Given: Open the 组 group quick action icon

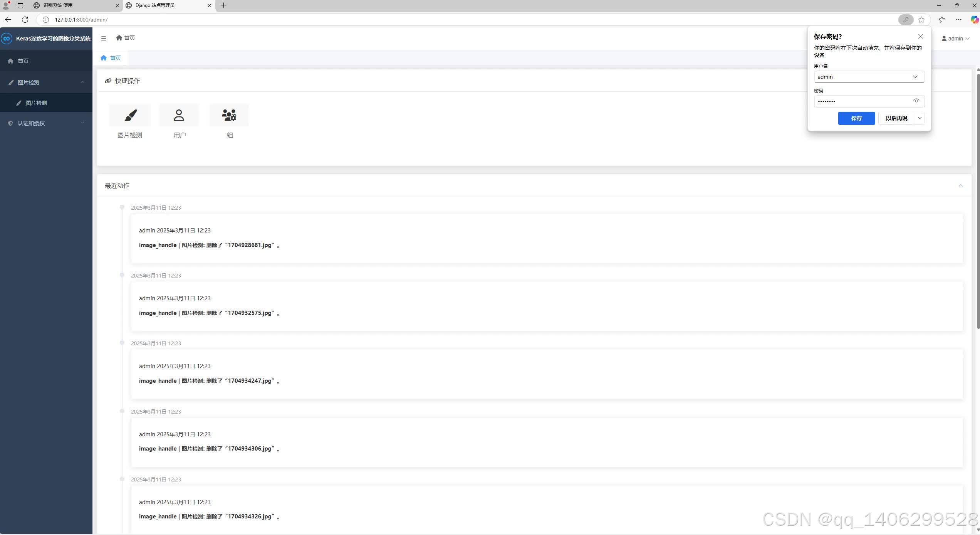Looking at the screenshot, I should coord(229,115).
